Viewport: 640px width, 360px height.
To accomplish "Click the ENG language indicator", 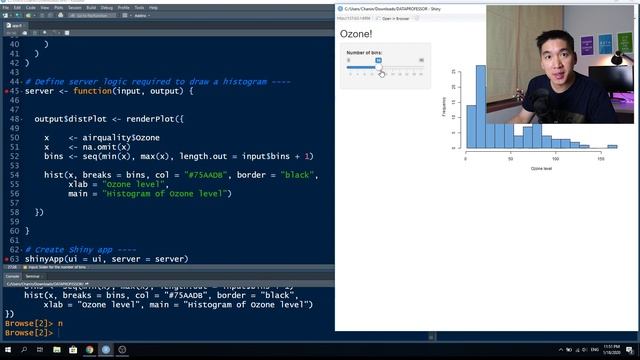I will (x=595, y=350).
